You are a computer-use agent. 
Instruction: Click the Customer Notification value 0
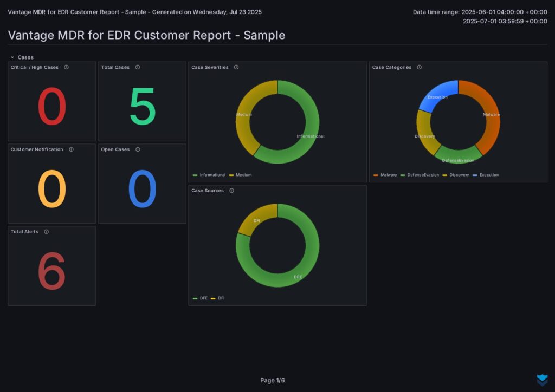[x=51, y=189]
